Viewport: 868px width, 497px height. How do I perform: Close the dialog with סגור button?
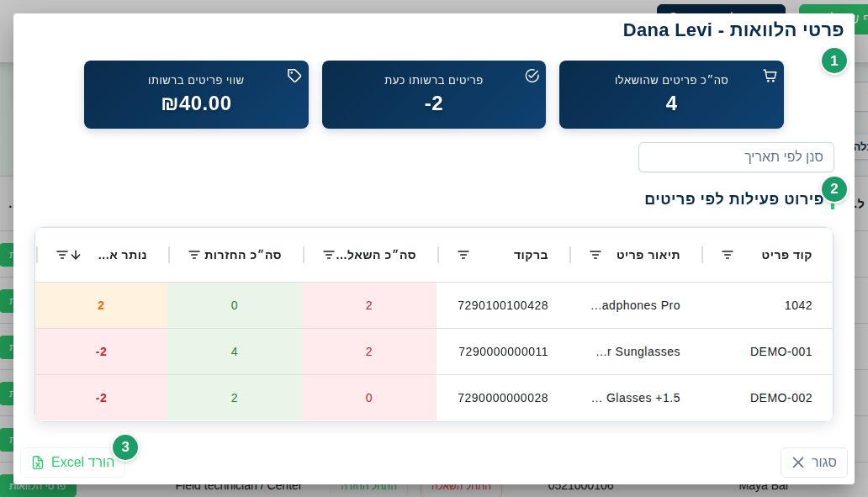coord(814,463)
